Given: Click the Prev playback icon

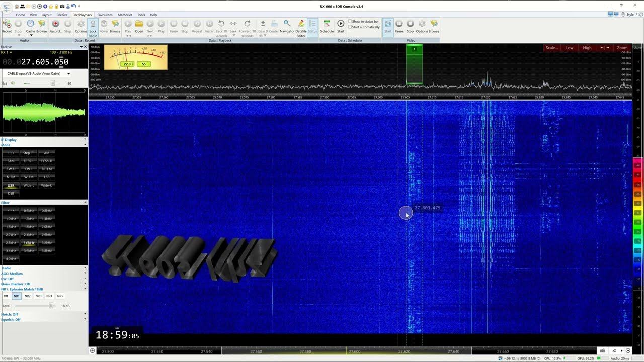Looking at the screenshot, I should [128, 26].
